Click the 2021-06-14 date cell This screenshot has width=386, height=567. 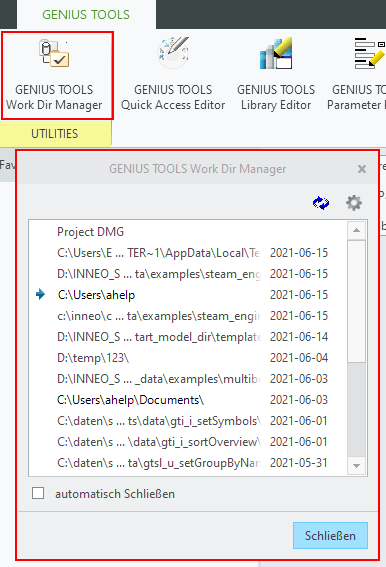[299, 337]
